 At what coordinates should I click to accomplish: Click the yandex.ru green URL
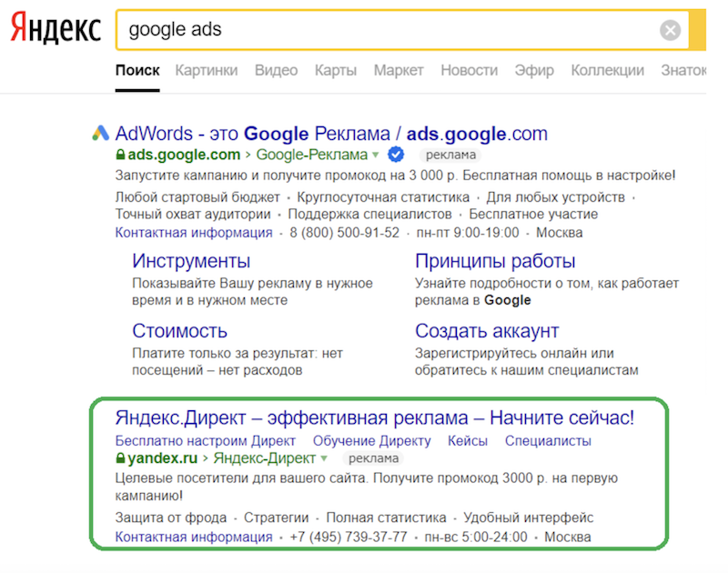pos(163,458)
